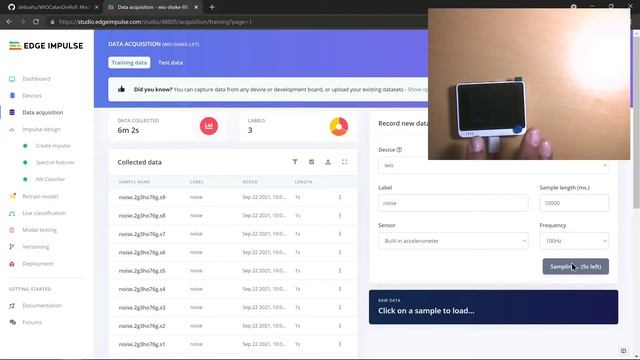Click the Label input field
The width and height of the screenshot is (640, 360).
pyautogui.click(x=453, y=203)
